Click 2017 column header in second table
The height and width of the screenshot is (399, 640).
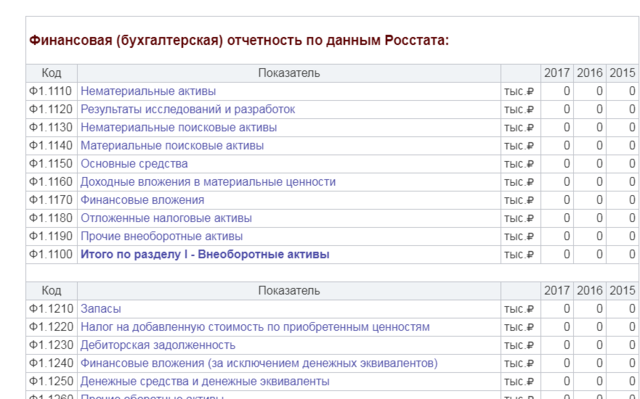point(557,290)
